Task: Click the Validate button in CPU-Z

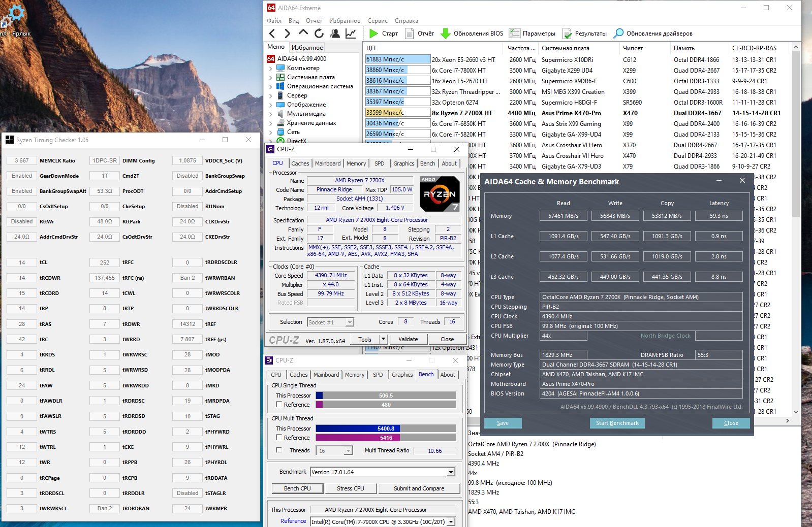Action: tap(408, 339)
